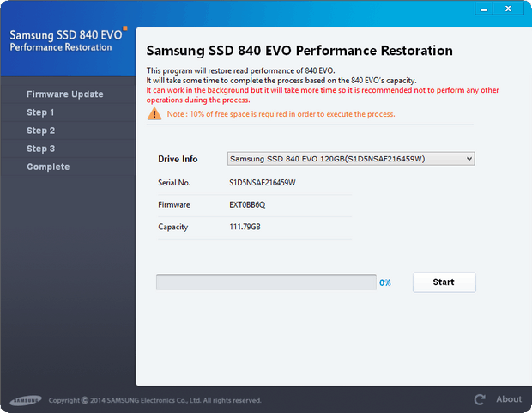Screen dimensions: 532x413
Task: Select Step 3 in sidebar
Action: pos(40,149)
